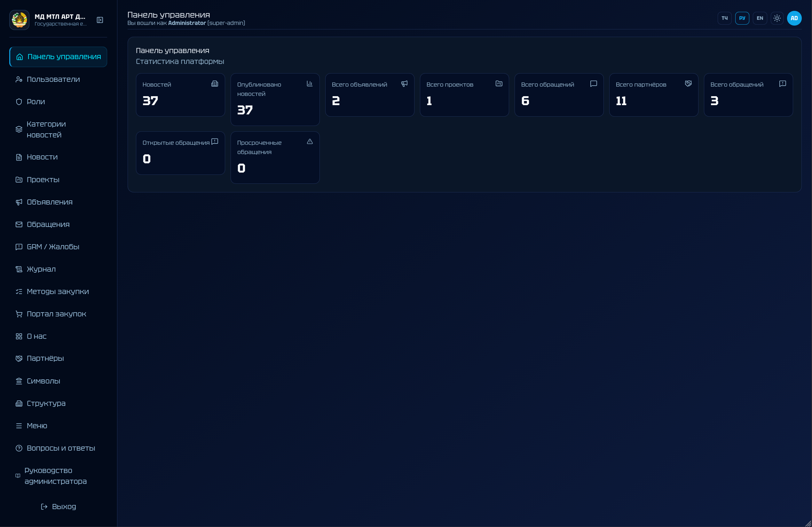Collapse the sidebar with the panel icon
The height and width of the screenshot is (527, 812).
(x=100, y=20)
